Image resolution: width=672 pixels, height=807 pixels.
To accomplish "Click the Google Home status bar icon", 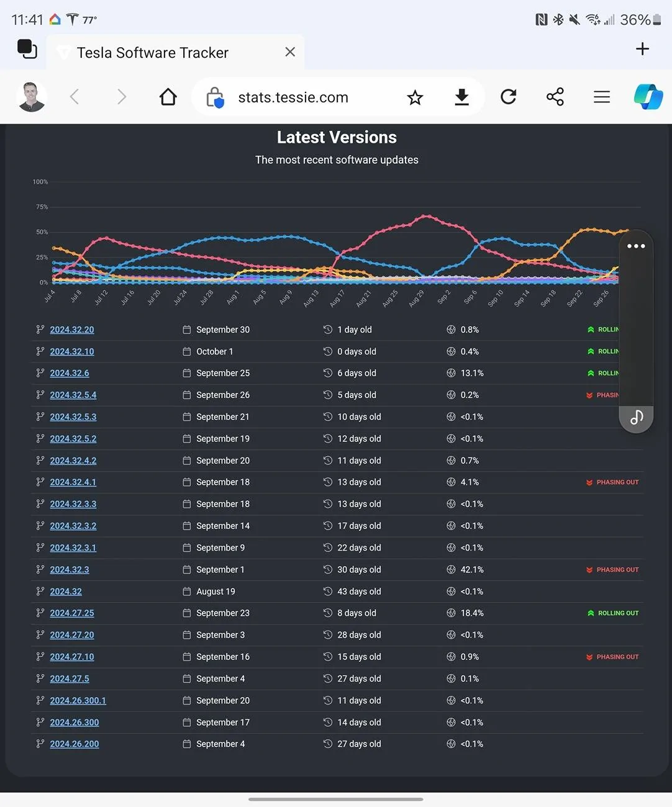I will tap(55, 19).
